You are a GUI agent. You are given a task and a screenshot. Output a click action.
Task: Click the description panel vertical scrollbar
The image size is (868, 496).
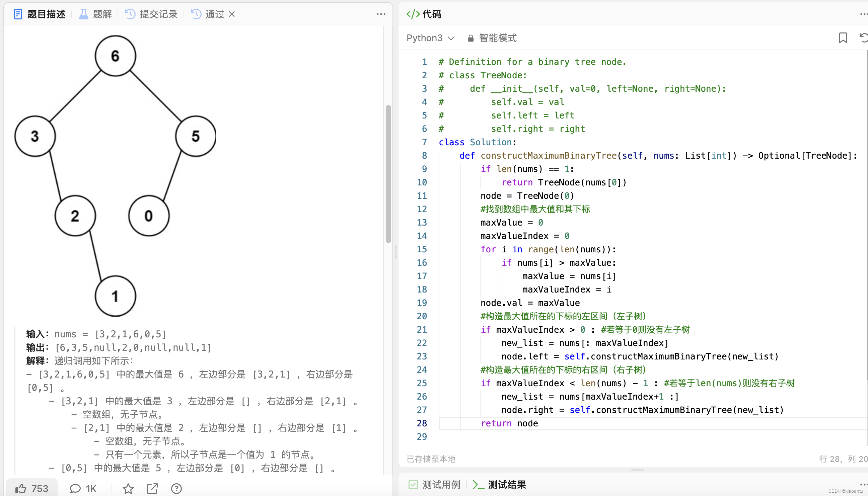point(388,174)
